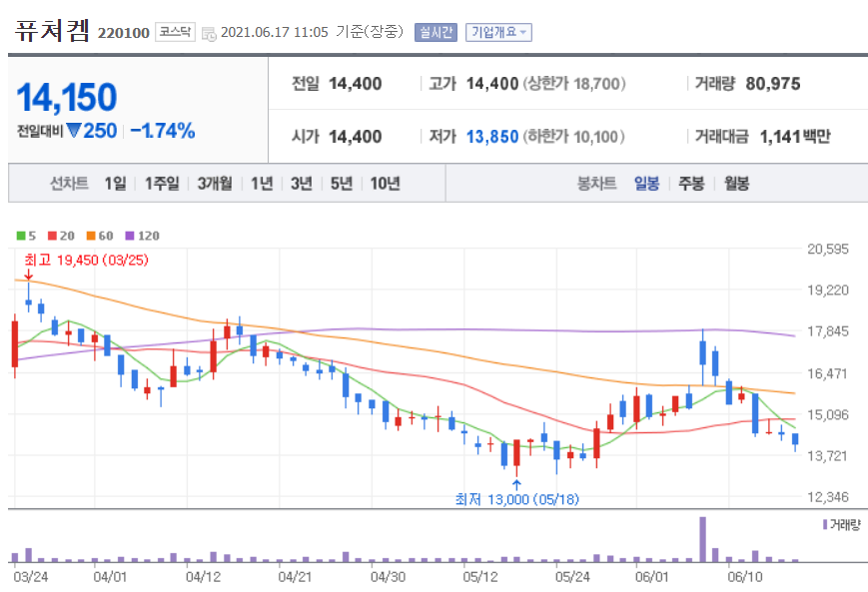868x592 pixels.
Task: Click the 전일 value 14,400
Action: point(356,84)
